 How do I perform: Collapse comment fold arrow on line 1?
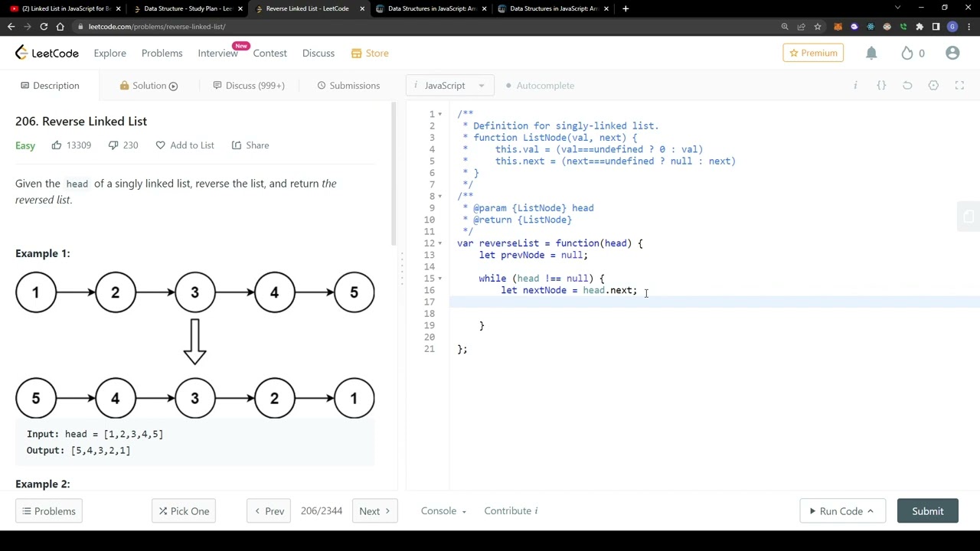(439, 114)
